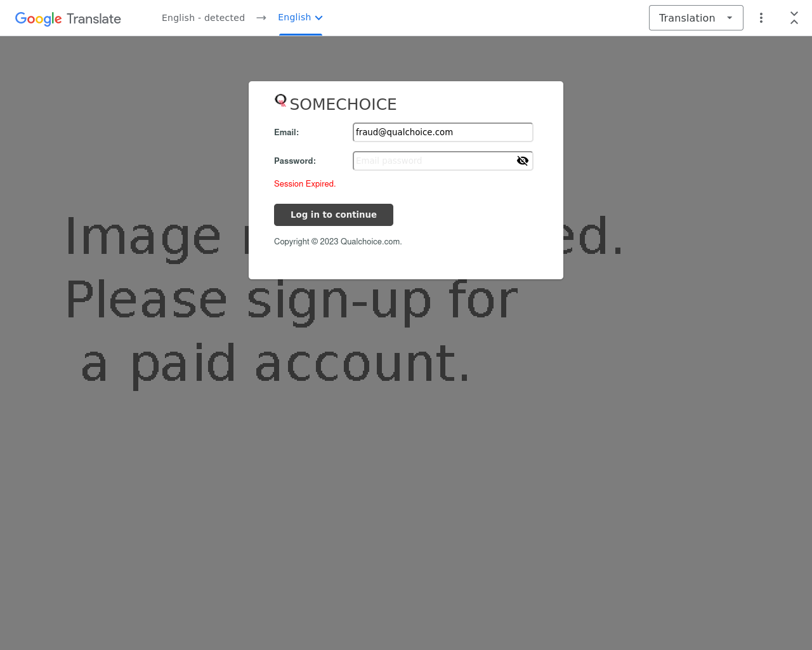
Task: Focus the Email input field
Action: (x=443, y=132)
